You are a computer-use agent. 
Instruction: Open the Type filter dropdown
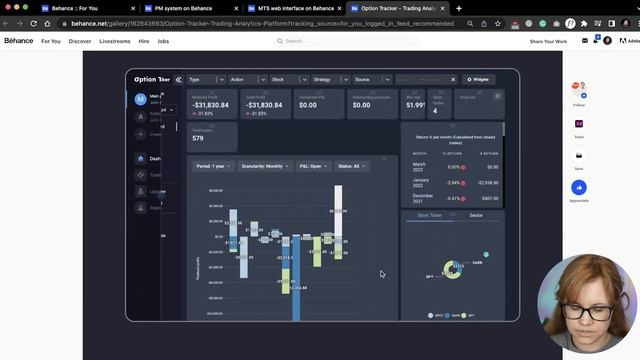(206, 80)
